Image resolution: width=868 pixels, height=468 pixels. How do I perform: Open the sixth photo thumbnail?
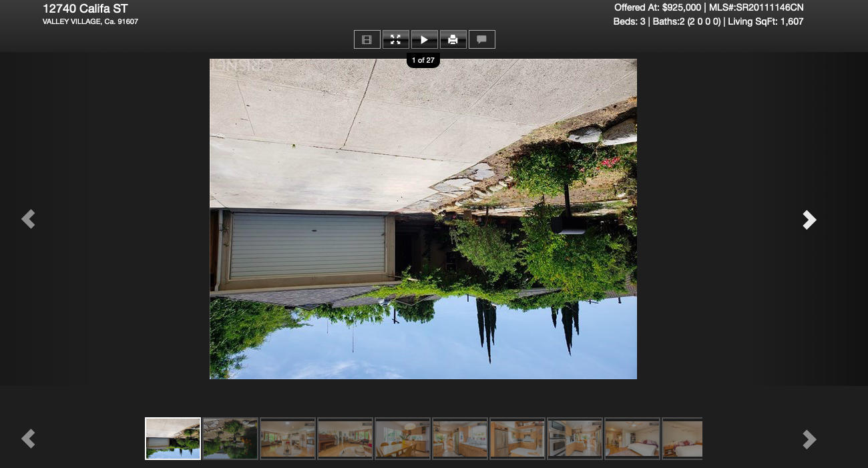(460, 439)
